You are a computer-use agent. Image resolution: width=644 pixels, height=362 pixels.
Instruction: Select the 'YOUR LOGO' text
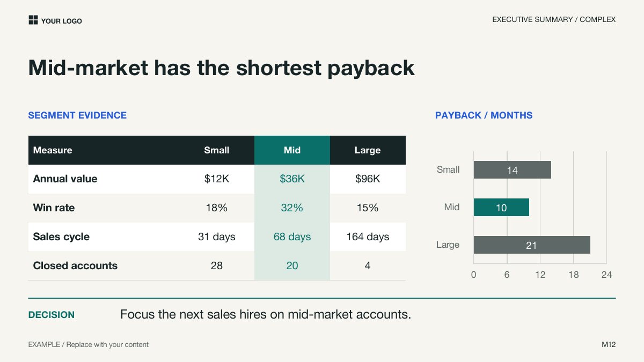61,21
